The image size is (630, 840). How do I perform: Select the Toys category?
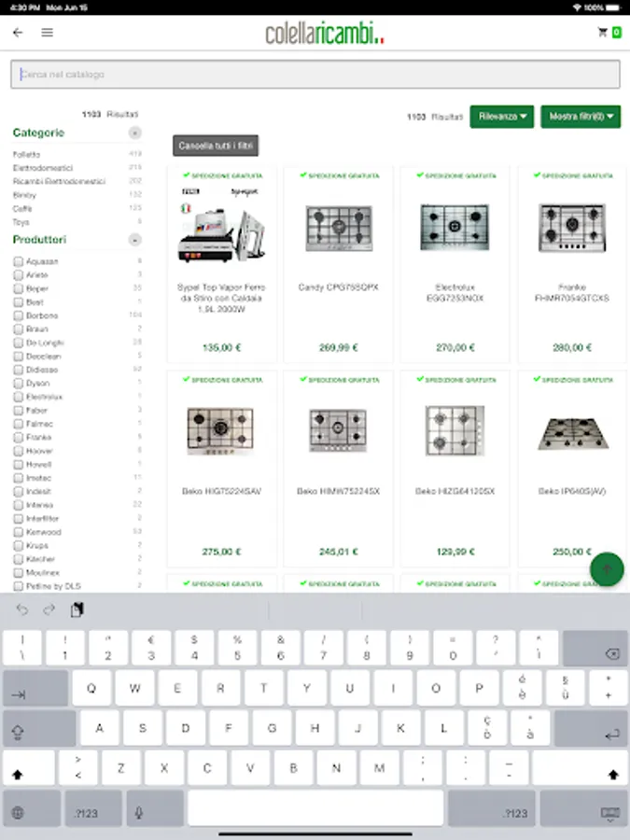coord(21,222)
